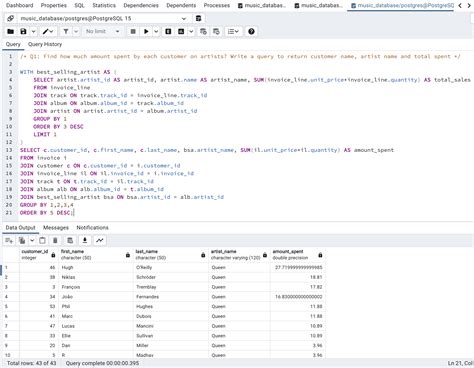Open the Processes tab
Viewport: 474px width, 368px height.
(x=217, y=5)
